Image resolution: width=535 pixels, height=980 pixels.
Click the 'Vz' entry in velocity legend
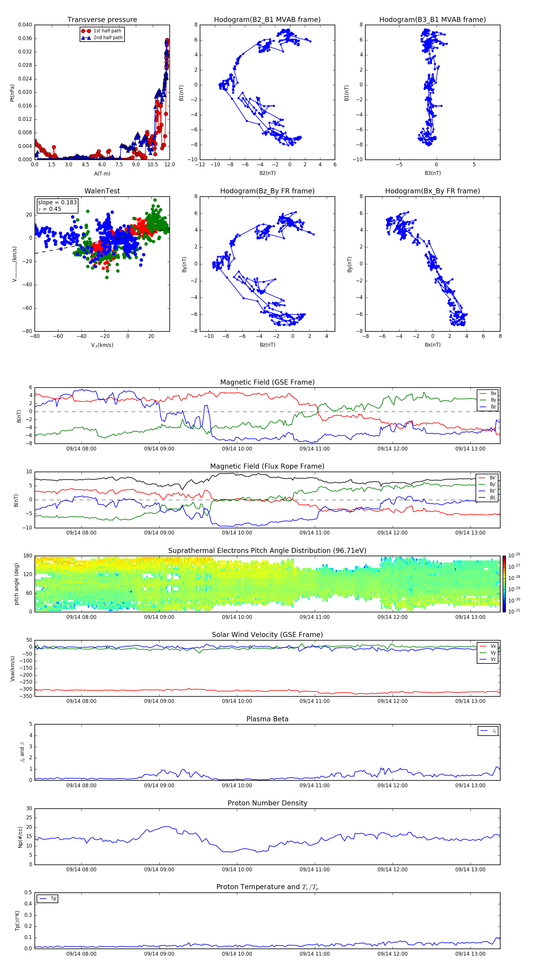pos(488,660)
